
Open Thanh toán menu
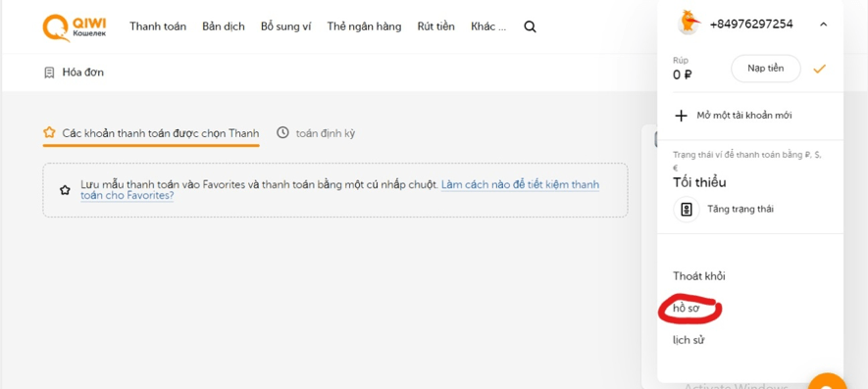pyautogui.click(x=158, y=26)
